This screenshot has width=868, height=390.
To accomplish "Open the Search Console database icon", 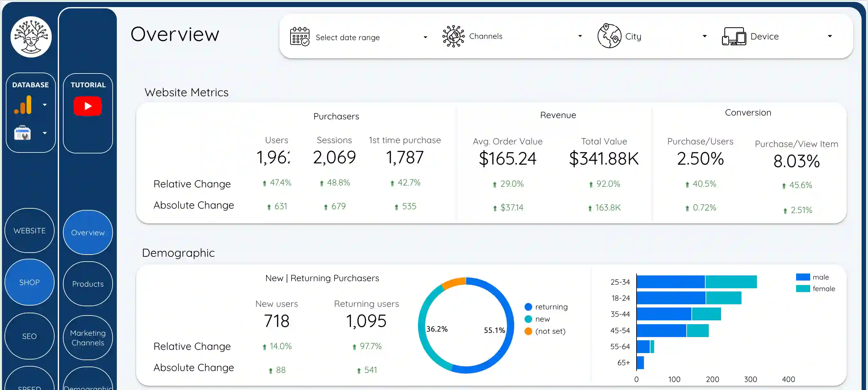I will tap(22, 133).
